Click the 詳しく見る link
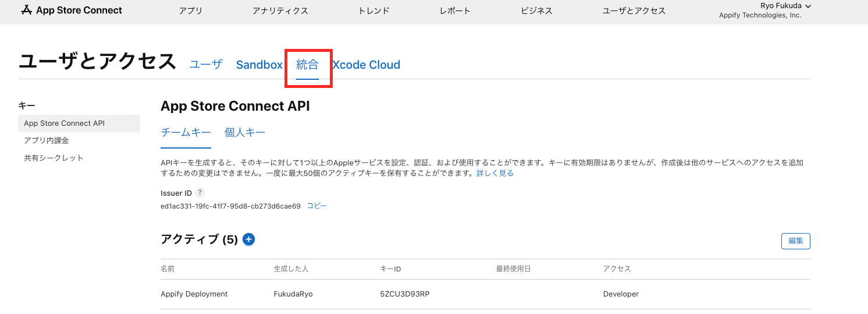This screenshot has width=868, height=314. 495,173
